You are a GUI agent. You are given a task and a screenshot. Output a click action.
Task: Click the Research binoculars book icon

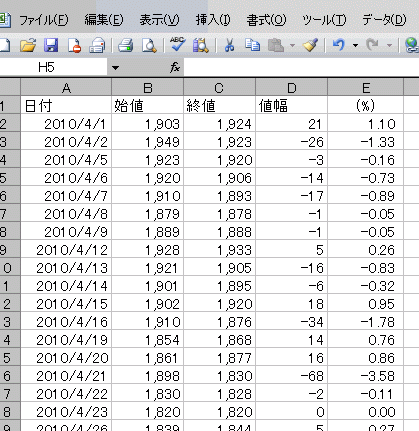[x=201, y=45]
